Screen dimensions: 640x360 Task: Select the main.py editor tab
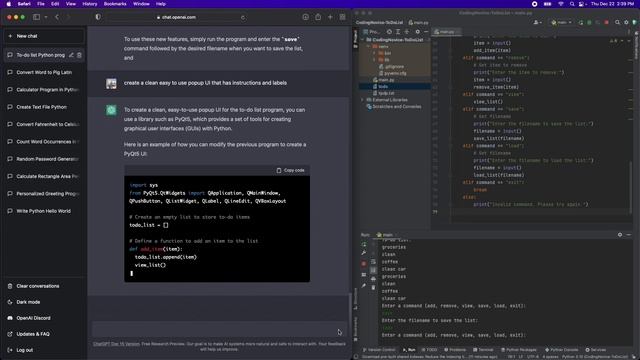pyautogui.click(x=447, y=32)
